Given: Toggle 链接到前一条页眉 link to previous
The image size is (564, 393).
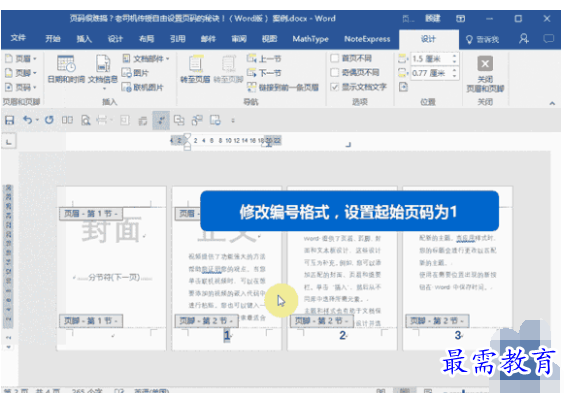Looking at the screenshot, I should point(283,87).
